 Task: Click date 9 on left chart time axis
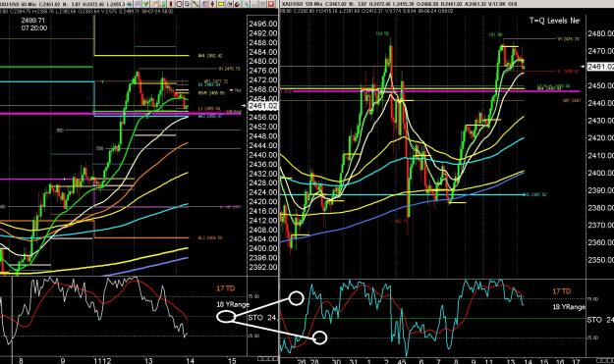pyautogui.click(x=63, y=360)
